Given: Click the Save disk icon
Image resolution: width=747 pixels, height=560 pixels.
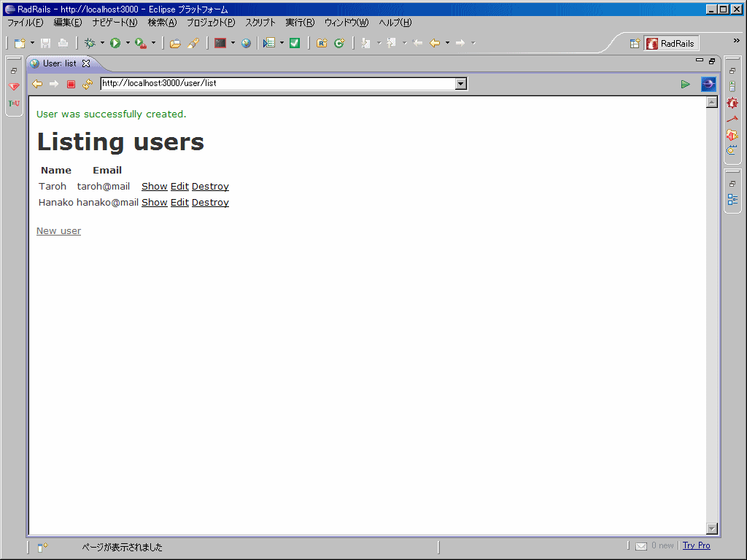Looking at the screenshot, I should [x=46, y=43].
